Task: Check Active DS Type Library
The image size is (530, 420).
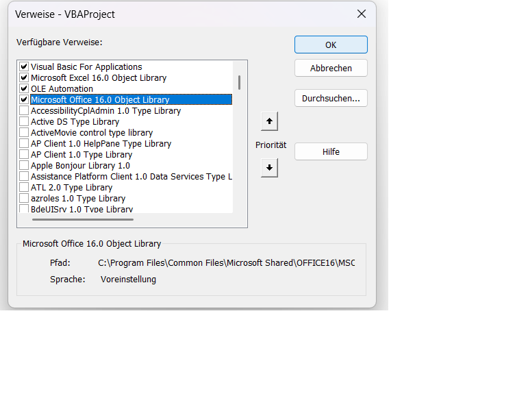Action: click(x=24, y=121)
